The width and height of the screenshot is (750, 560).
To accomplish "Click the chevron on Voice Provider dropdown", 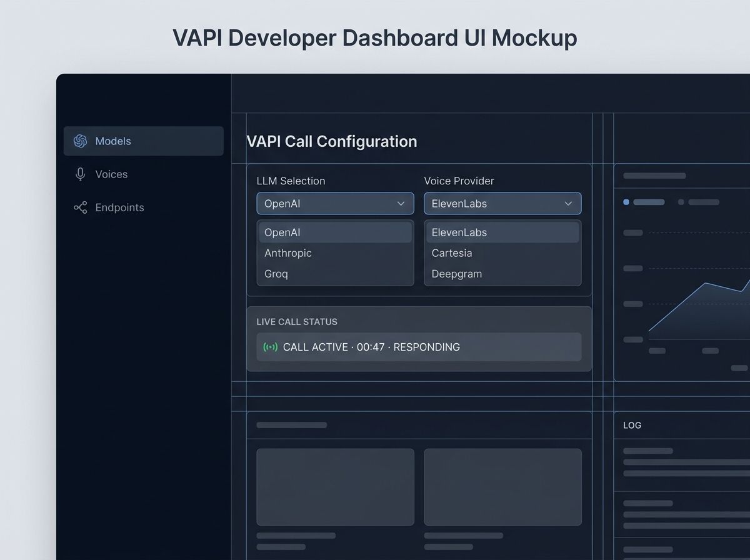I will [569, 204].
